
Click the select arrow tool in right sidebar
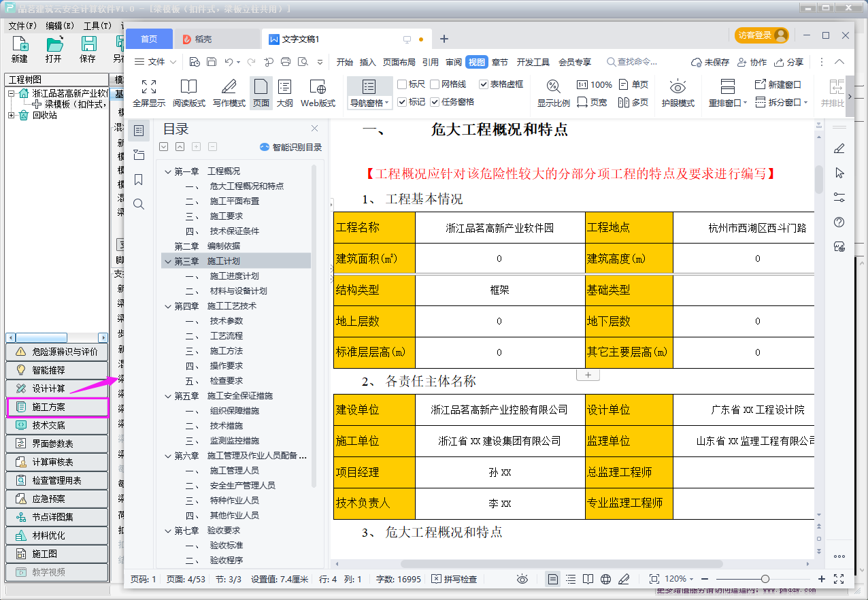tap(839, 173)
